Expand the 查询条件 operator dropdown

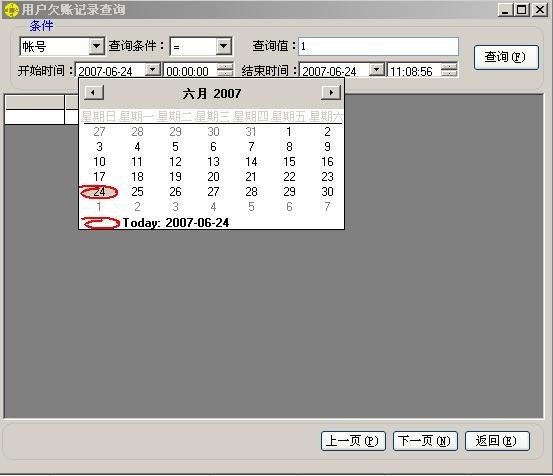(223, 46)
